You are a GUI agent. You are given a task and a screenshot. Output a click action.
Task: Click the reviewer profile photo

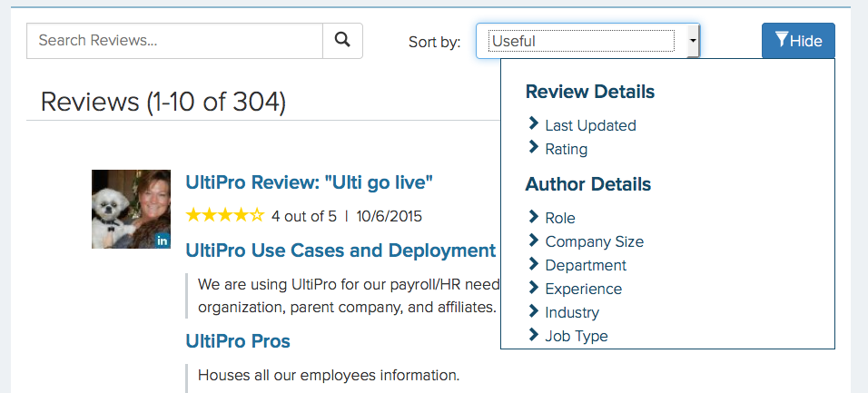pyautogui.click(x=131, y=209)
